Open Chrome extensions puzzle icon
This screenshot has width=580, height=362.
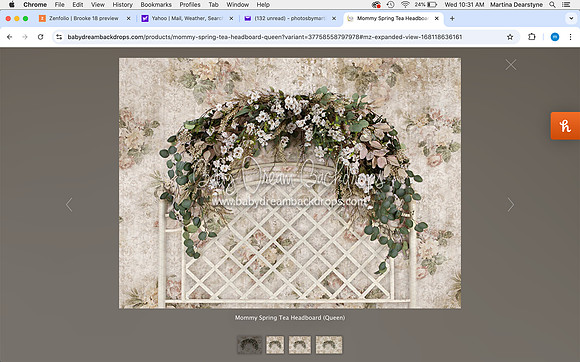tap(532, 37)
